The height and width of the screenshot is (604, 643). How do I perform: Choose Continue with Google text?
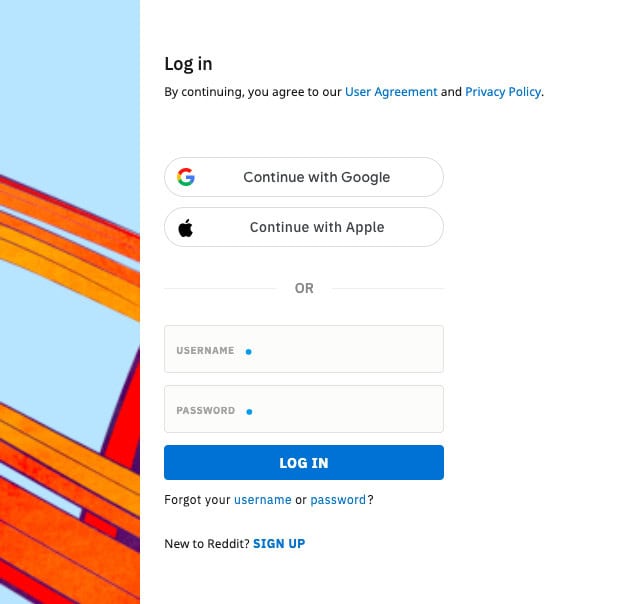317,177
